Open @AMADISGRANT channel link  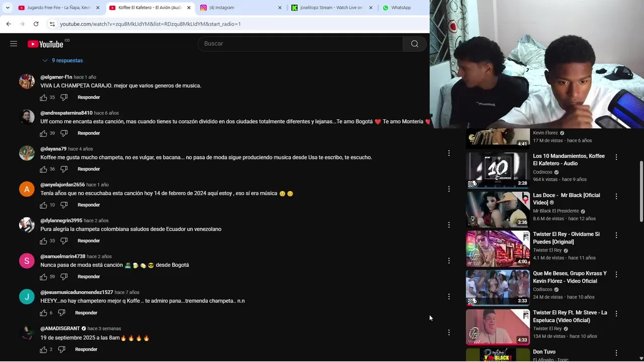pos(60,328)
